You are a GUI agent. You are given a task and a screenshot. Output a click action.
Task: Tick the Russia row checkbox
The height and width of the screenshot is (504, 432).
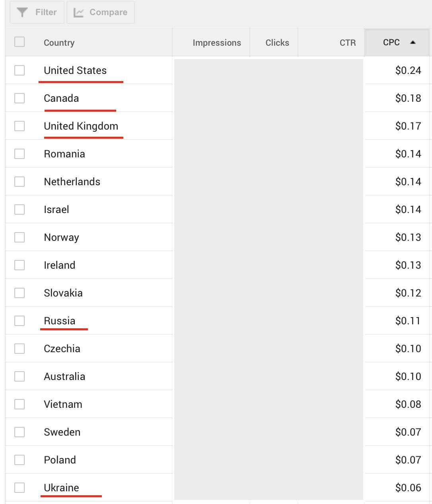click(x=19, y=321)
